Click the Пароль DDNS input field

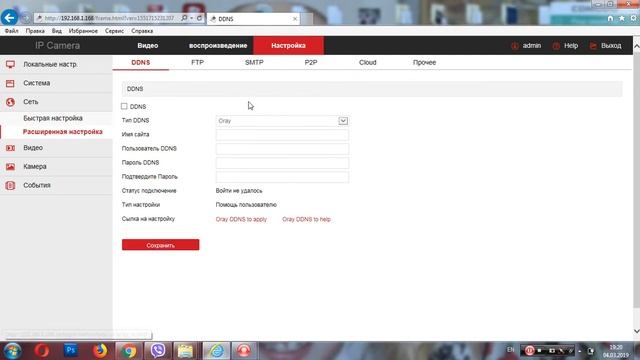[x=282, y=163]
